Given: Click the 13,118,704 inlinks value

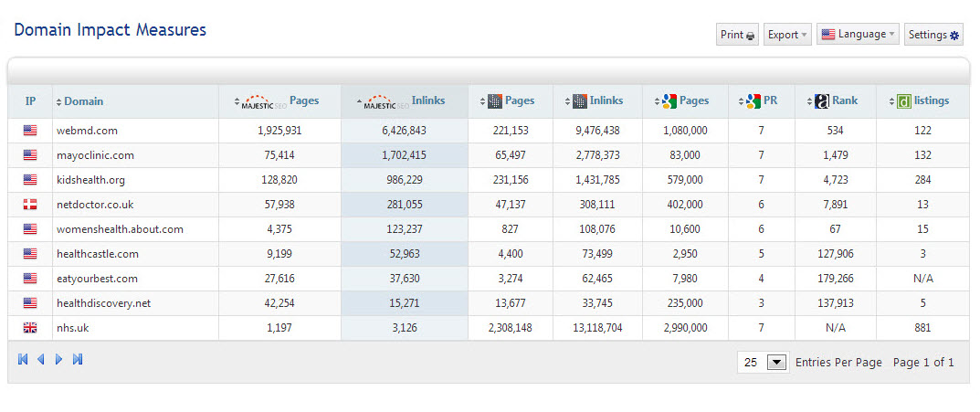Looking at the screenshot, I should tap(597, 328).
